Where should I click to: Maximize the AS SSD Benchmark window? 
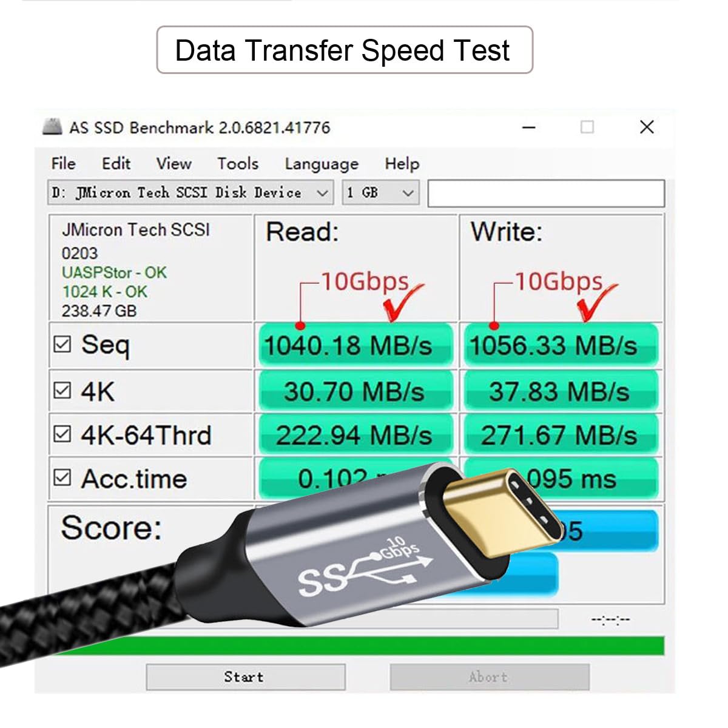tap(587, 127)
